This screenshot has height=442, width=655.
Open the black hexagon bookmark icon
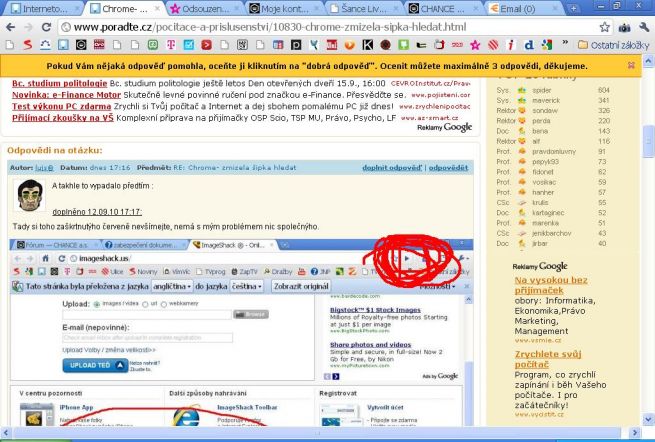[x=81, y=45]
